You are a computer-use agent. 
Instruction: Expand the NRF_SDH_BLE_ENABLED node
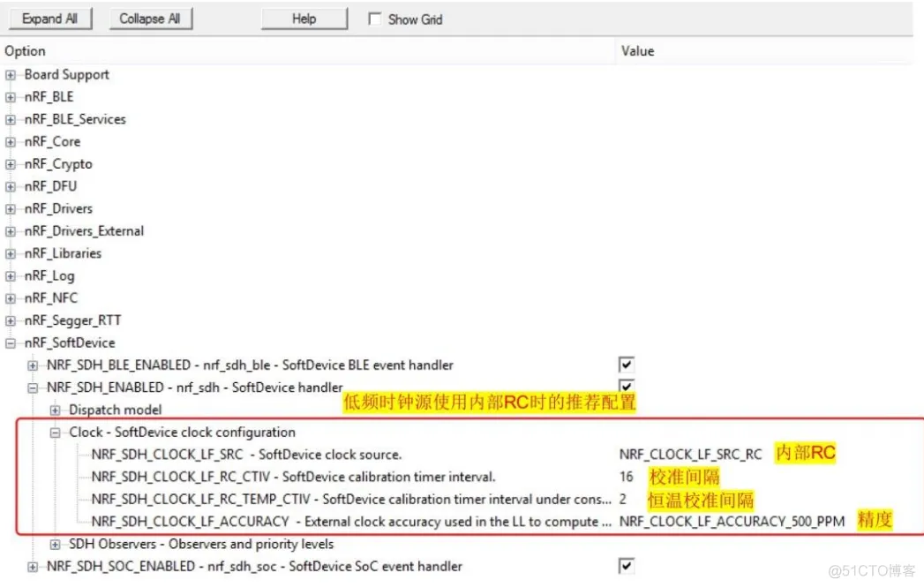coord(33,366)
